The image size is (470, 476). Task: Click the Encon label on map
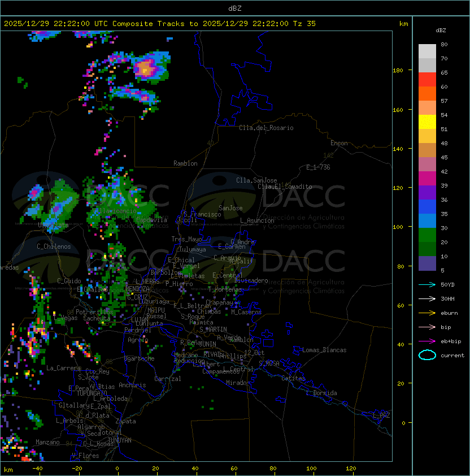coord(339,143)
